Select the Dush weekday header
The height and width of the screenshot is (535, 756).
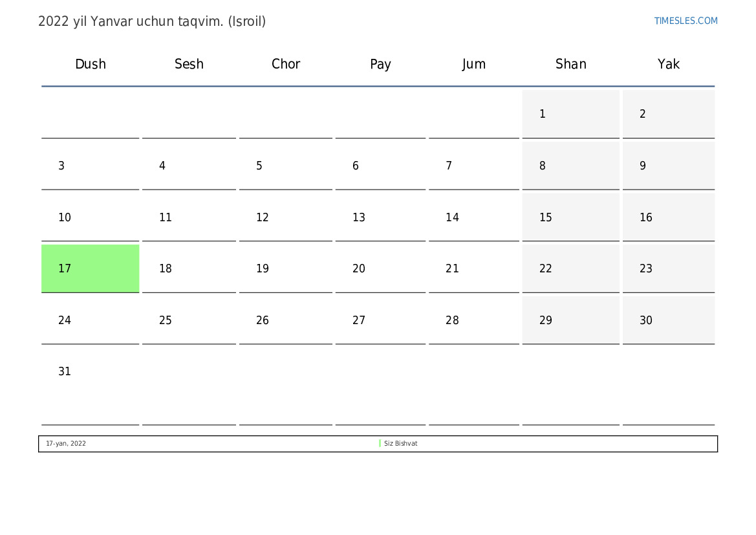click(90, 64)
